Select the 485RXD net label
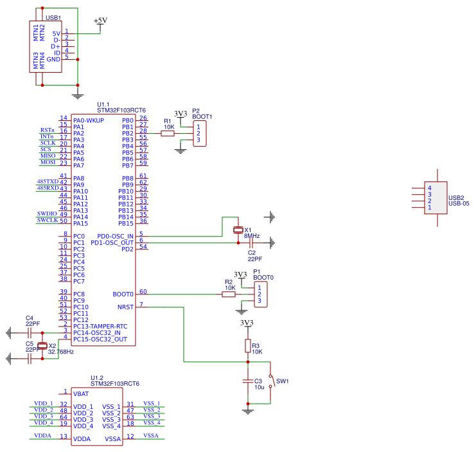The height and width of the screenshot is (452, 476). pyautogui.click(x=48, y=188)
